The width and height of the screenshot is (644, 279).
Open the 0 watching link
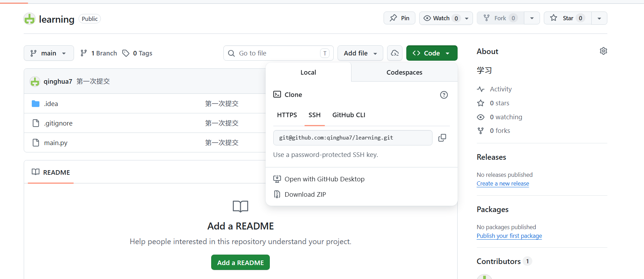pos(506,117)
